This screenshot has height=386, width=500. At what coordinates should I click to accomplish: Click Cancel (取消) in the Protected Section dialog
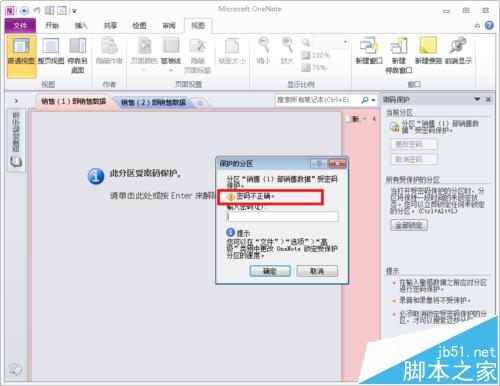(x=317, y=271)
